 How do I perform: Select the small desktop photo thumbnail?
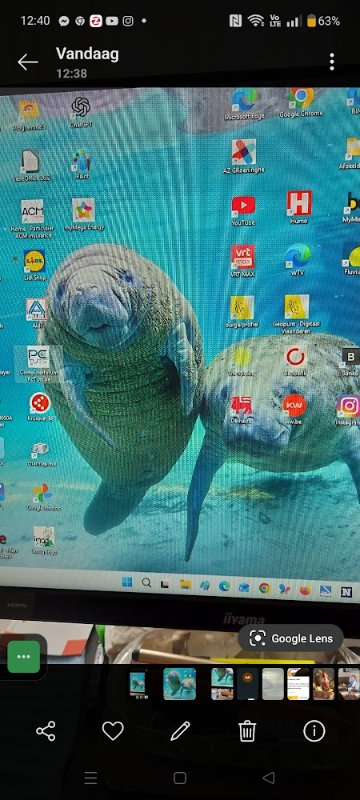coord(138,684)
